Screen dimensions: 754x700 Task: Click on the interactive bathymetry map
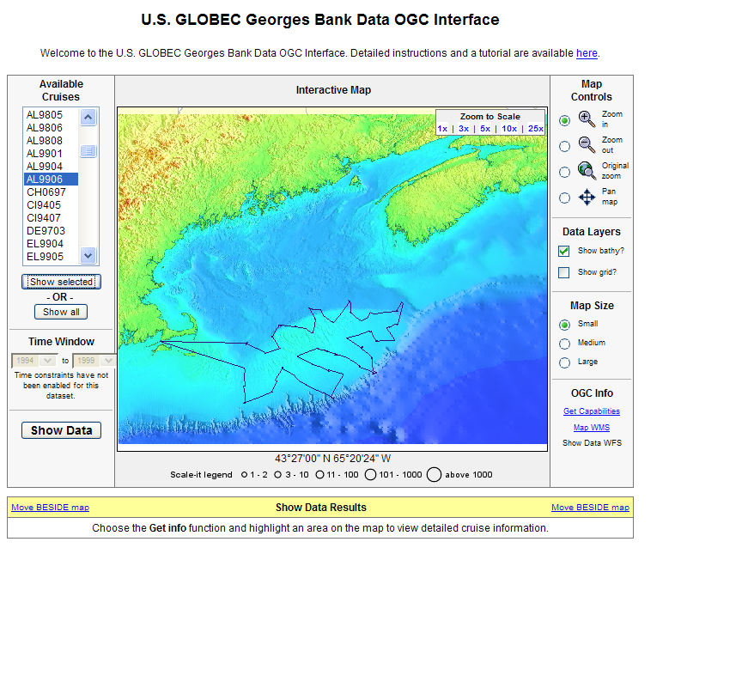point(332,279)
